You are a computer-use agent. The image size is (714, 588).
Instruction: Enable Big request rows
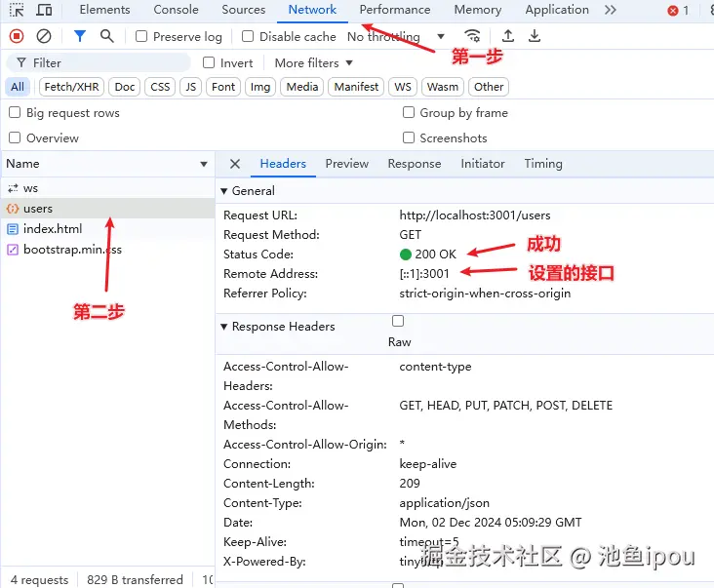tap(15, 112)
